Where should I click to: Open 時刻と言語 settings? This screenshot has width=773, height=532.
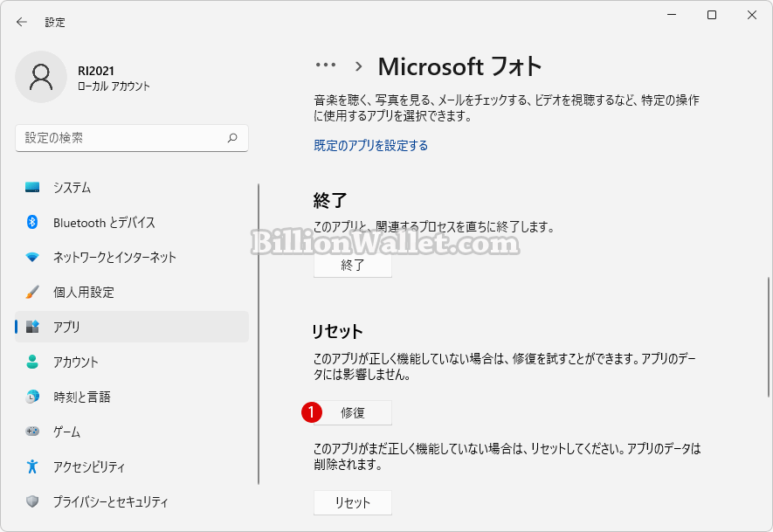pyautogui.click(x=132, y=397)
